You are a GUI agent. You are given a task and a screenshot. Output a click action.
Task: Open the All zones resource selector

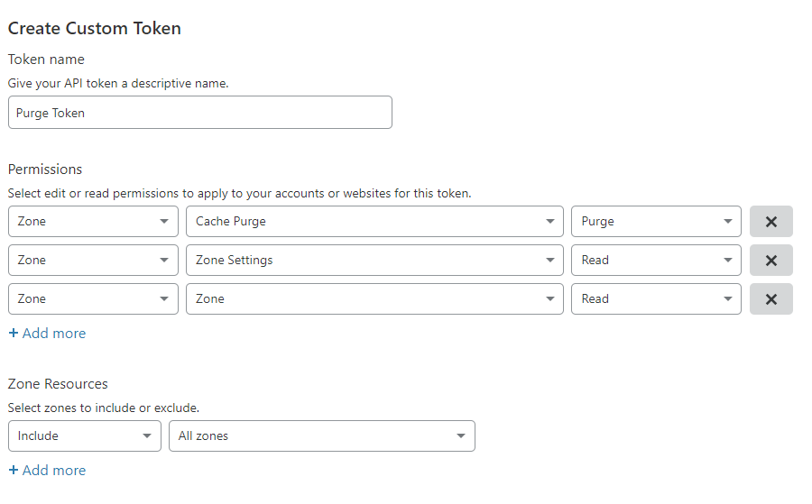321,435
